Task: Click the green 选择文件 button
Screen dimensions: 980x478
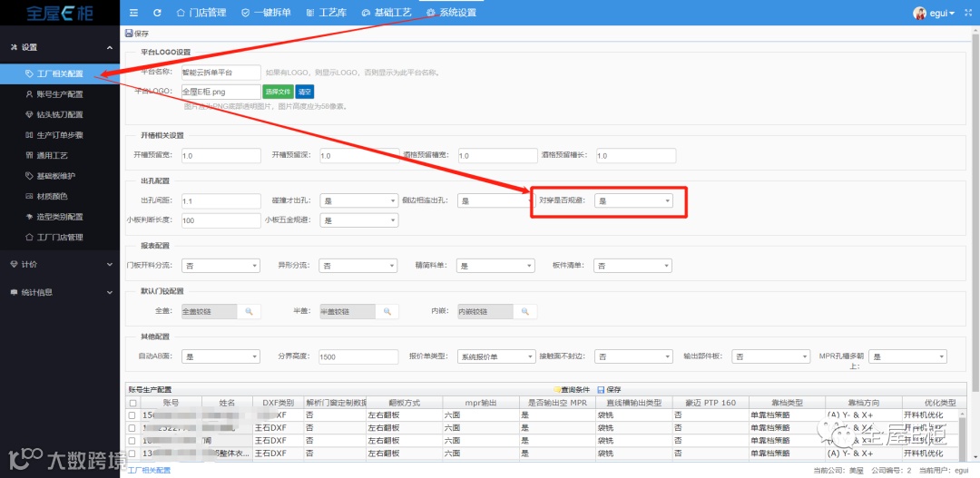Action: pyautogui.click(x=278, y=92)
